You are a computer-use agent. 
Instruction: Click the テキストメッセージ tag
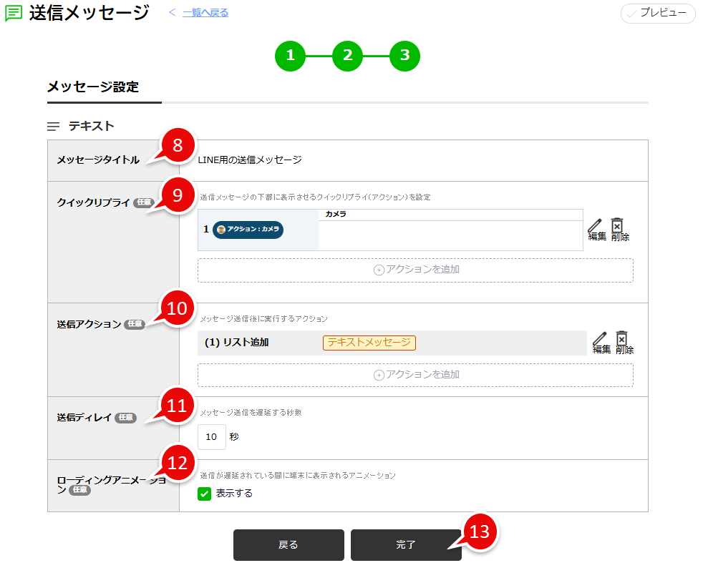pyautogui.click(x=370, y=343)
